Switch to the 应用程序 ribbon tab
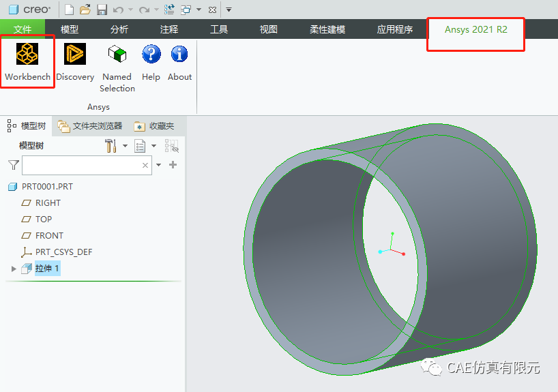Screen dimensions: 558x392 [x=395, y=29]
